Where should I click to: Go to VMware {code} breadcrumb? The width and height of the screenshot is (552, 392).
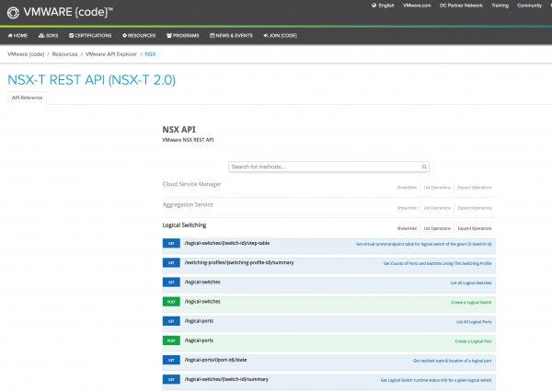pyautogui.click(x=26, y=54)
